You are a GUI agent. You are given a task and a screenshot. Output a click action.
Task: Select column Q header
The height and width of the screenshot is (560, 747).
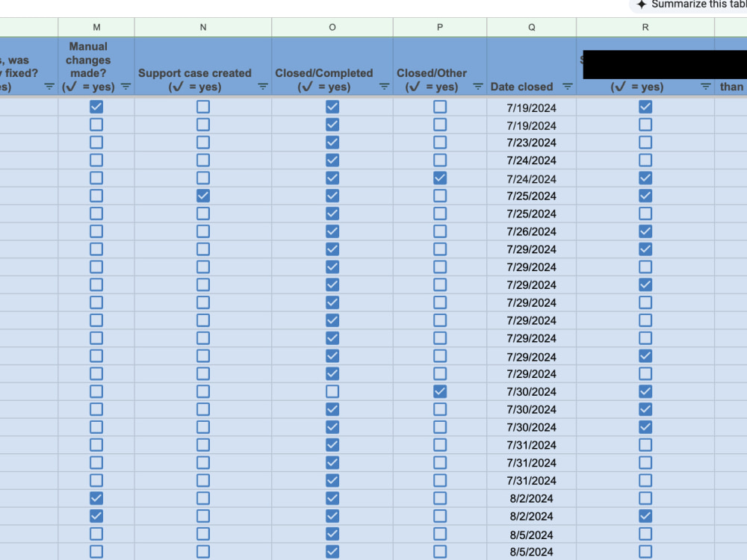pyautogui.click(x=532, y=27)
